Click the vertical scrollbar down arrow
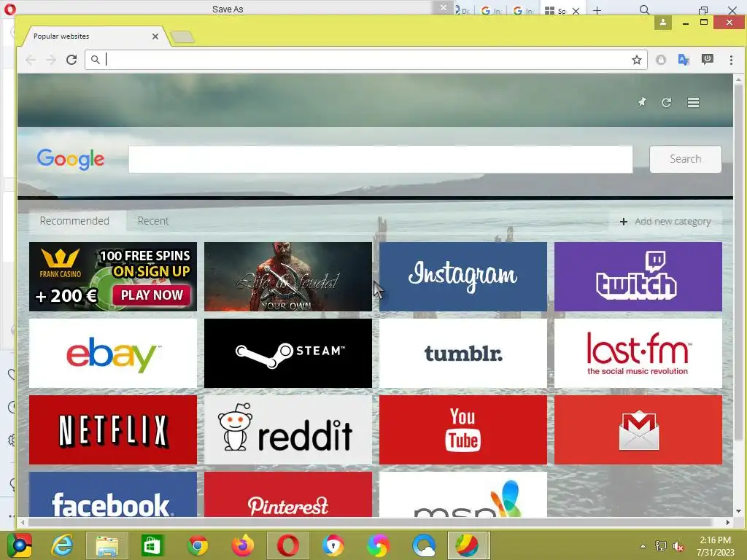 (x=738, y=511)
